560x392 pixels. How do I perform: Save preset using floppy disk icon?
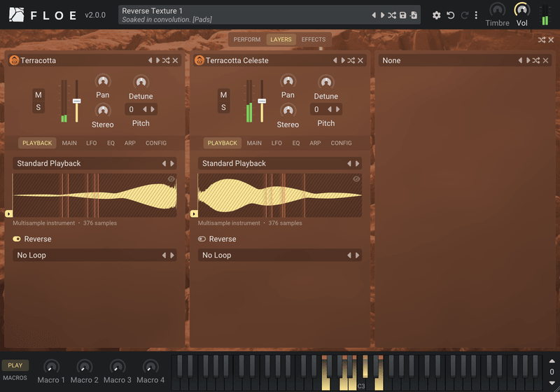[x=403, y=15]
